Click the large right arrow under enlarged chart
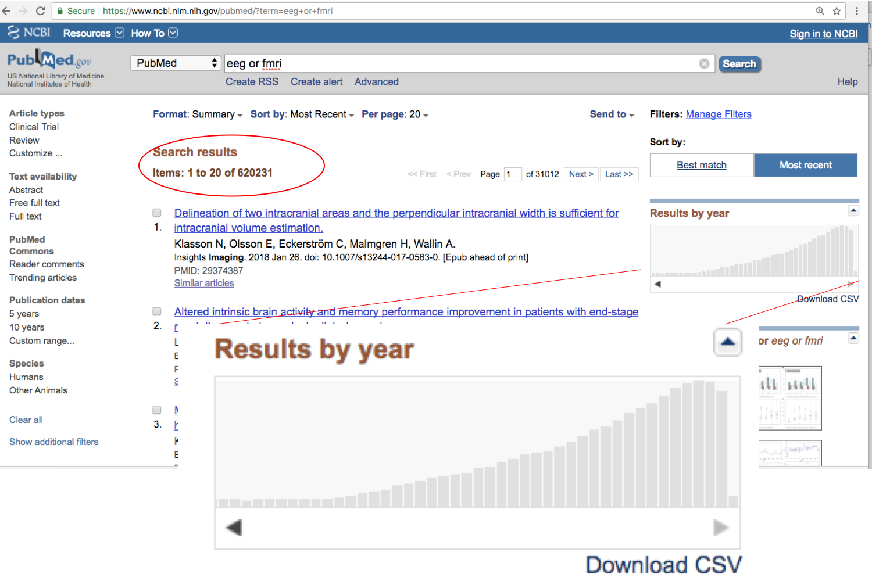Screen dimensions: 872x588 [x=721, y=528]
